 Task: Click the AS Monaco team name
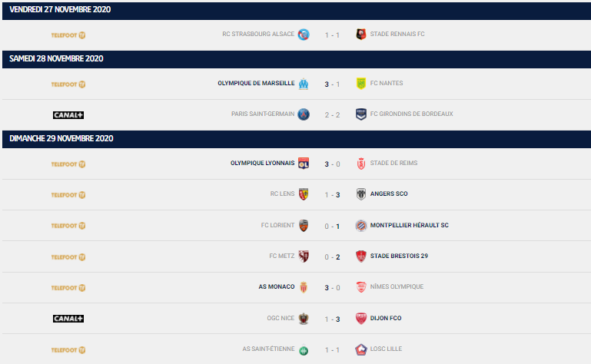point(276,286)
